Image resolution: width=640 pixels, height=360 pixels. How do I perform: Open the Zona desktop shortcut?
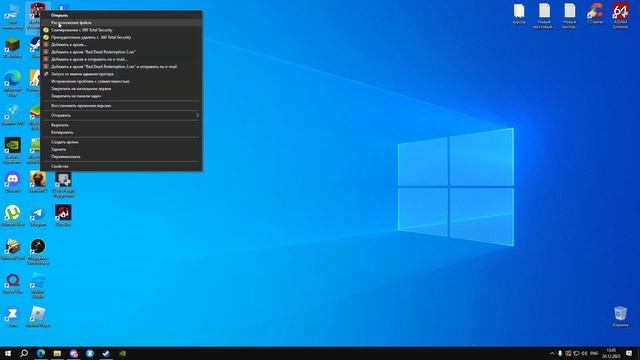click(x=13, y=317)
